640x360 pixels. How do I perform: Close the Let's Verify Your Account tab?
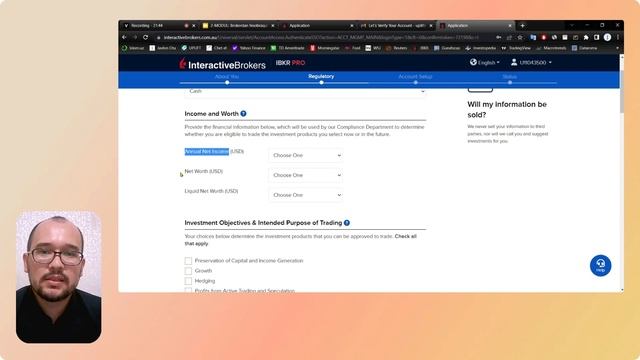pyautogui.click(x=431, y=25)
